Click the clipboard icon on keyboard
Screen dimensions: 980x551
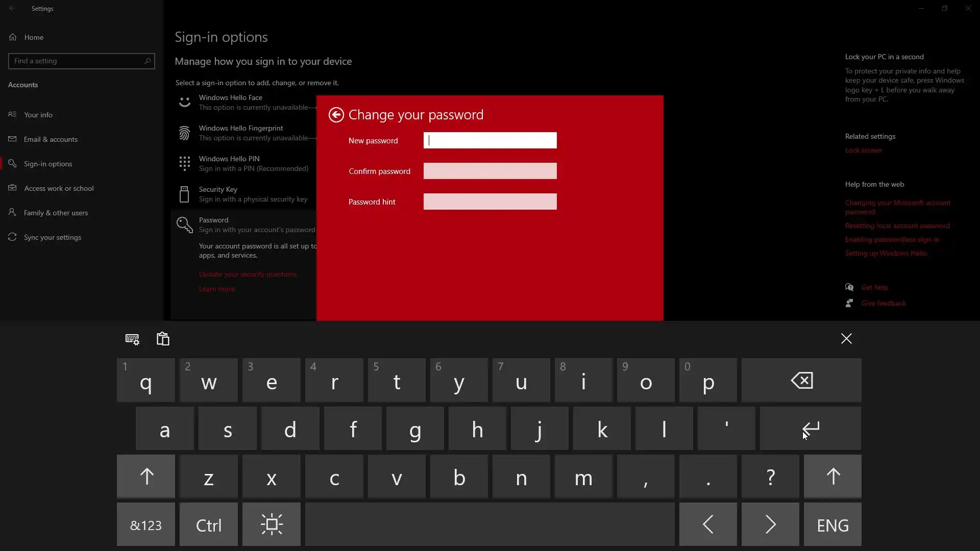(x=163, y=339)
